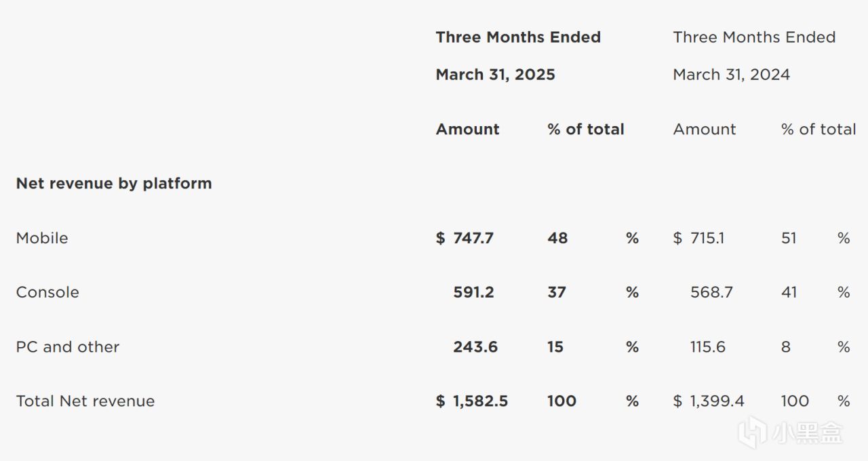Click the Mobile 2025 amount 747.7
868x461 pixels.
473,238
